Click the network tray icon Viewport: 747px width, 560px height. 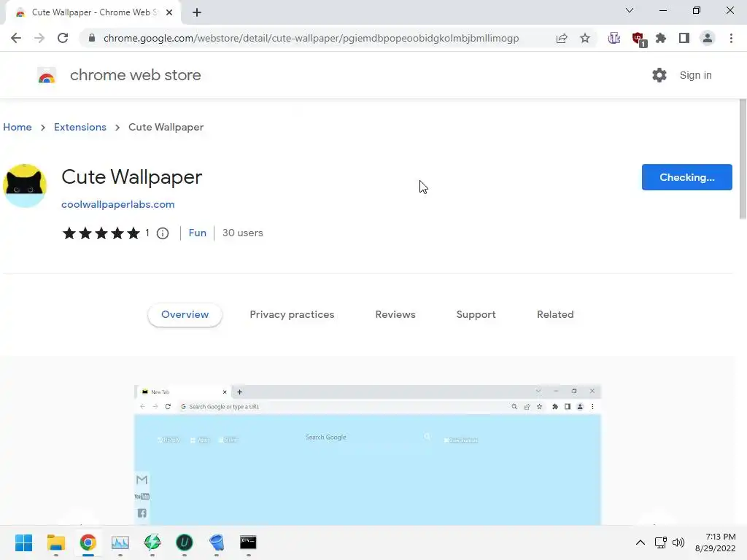pos(660,542)
